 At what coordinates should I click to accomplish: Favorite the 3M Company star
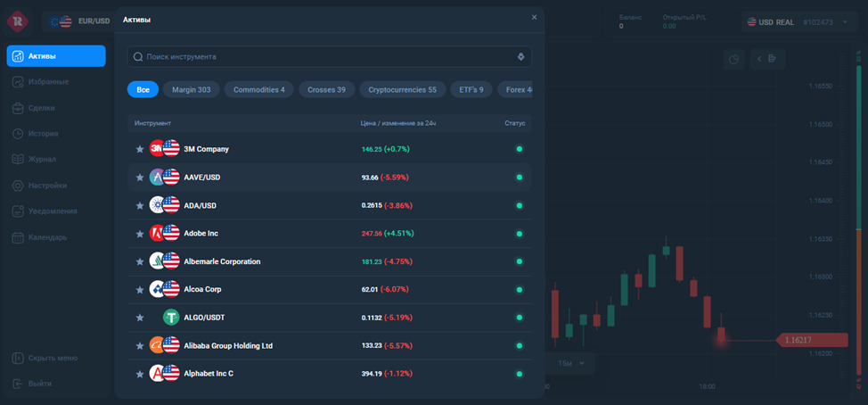140,149
